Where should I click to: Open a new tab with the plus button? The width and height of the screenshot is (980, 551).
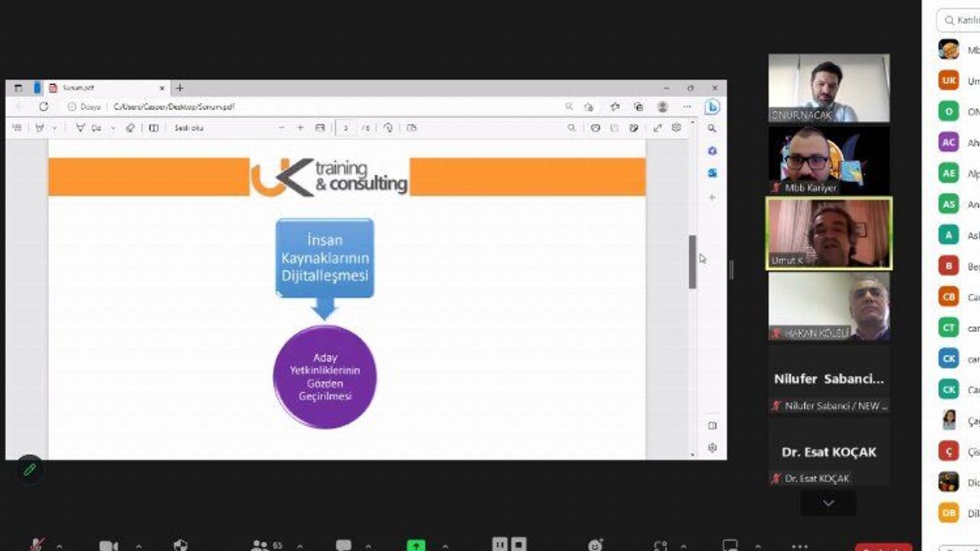point(180,88)
